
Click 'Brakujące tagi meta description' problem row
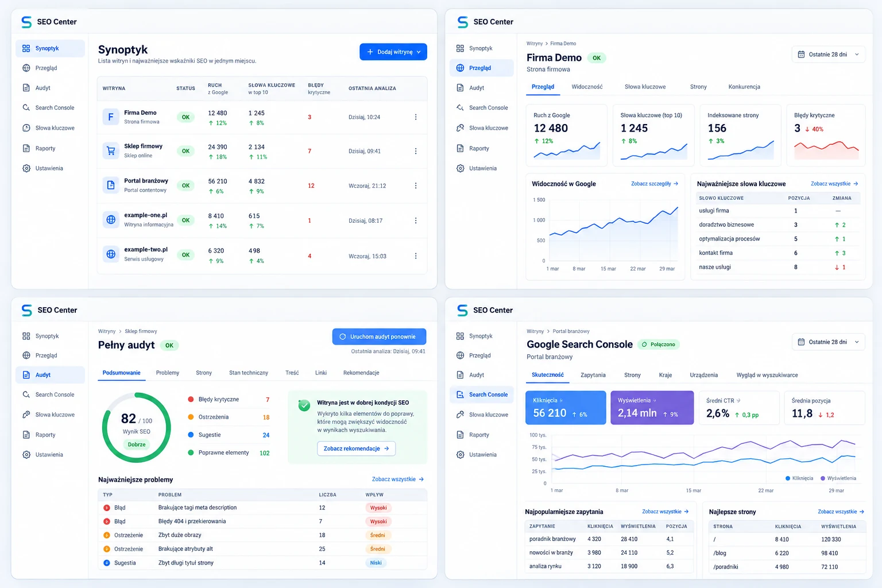click(262, 508)
